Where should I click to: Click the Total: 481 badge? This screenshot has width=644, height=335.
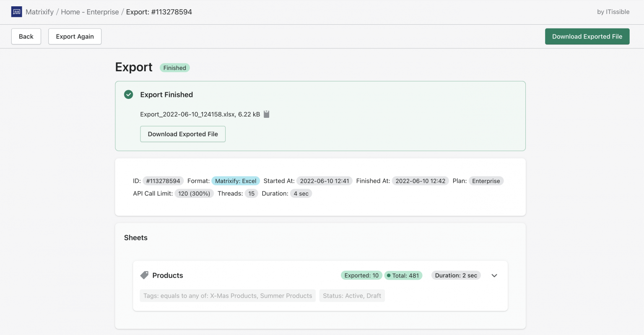coord(403,275)
